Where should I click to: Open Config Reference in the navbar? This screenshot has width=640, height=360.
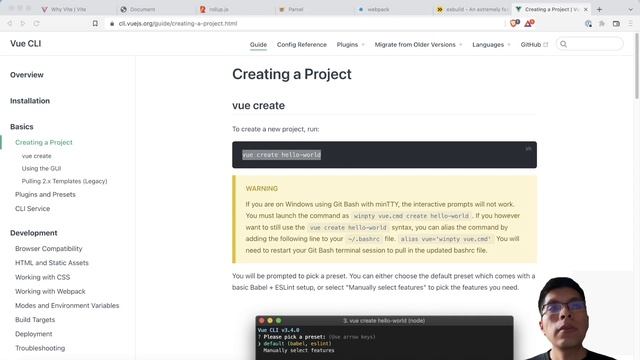(302, 44)
